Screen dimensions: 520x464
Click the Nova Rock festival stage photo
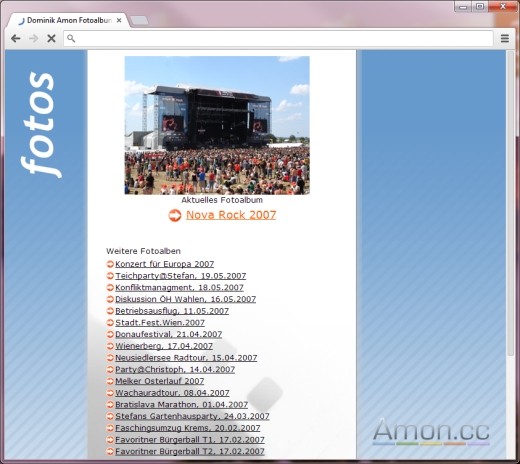(x=217, y=125)
